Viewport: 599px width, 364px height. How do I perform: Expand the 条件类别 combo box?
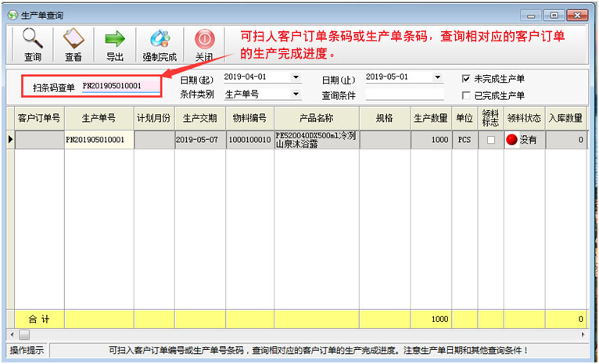pos(296,94)
